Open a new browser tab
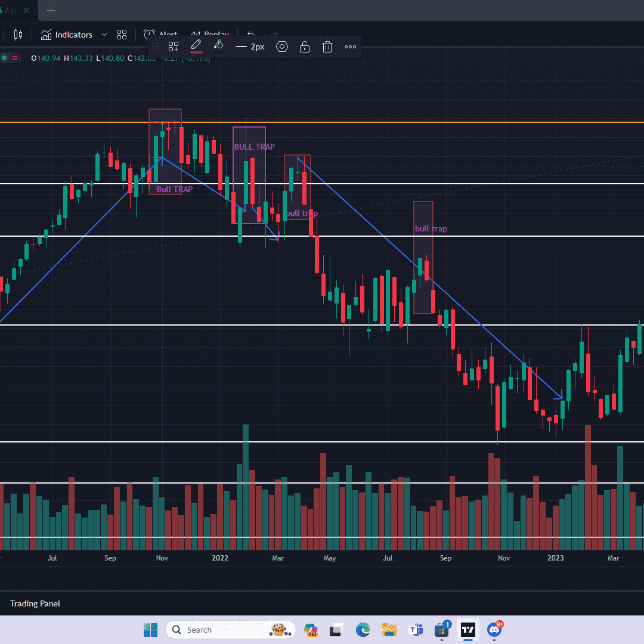Screen dimensions: 644x644 [51, 10]
